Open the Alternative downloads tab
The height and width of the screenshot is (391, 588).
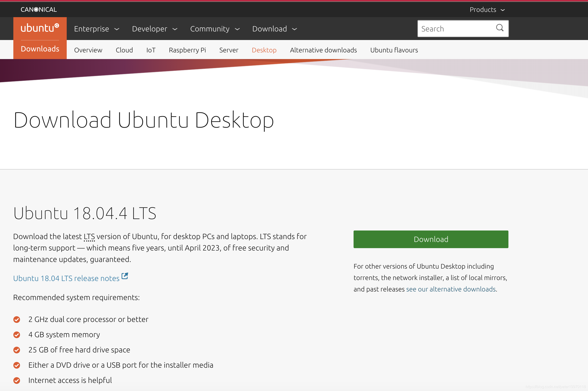click(323, 50)
